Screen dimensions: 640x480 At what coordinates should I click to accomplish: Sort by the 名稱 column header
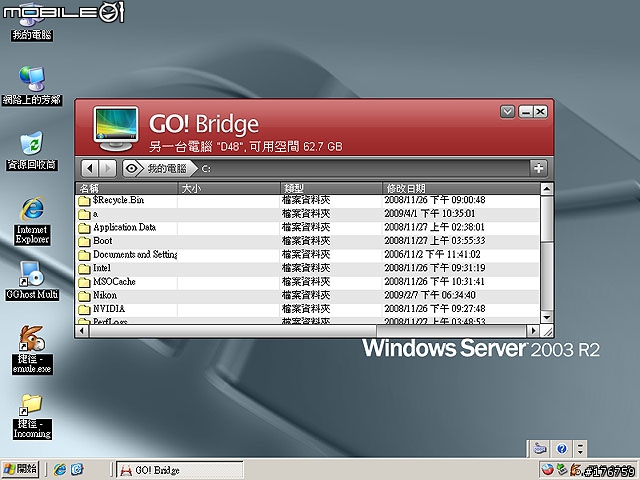pos(127,188)
